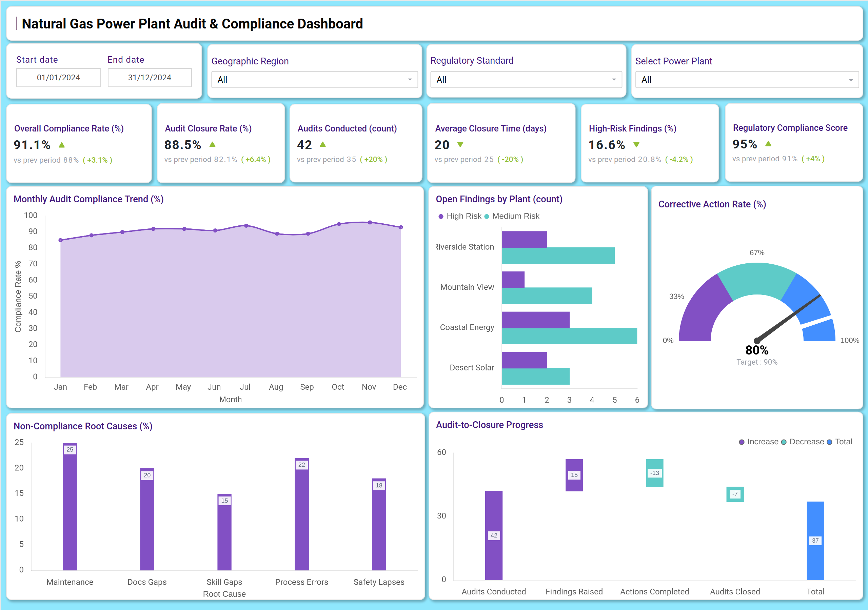
Task: Click the 16.6% high-risk findings value
Action: point(607,145)
